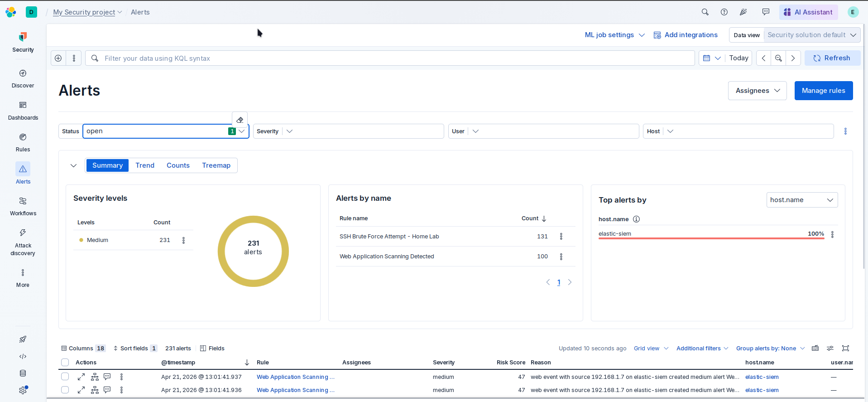Clear the Status filter with the eraser icon

(x=240, y=120)
